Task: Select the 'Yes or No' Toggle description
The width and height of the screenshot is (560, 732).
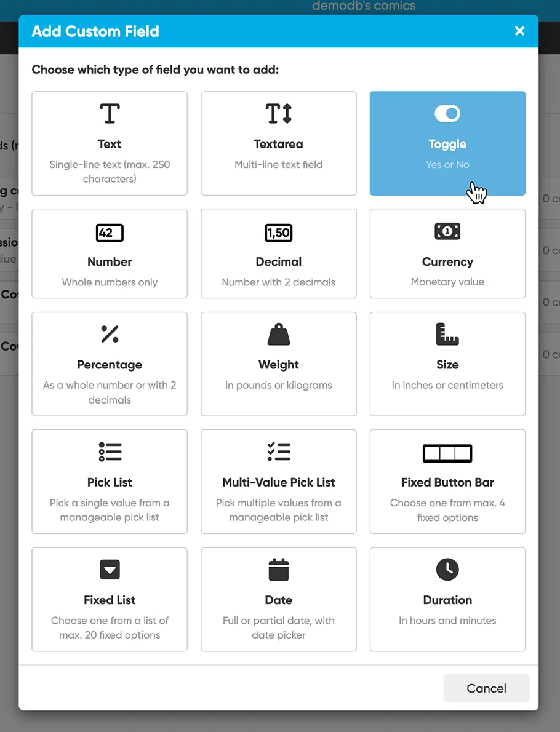Action: click(x=447, y=164)
